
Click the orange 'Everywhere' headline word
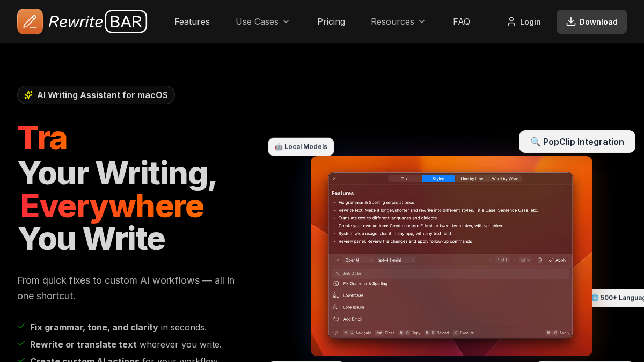111,206
